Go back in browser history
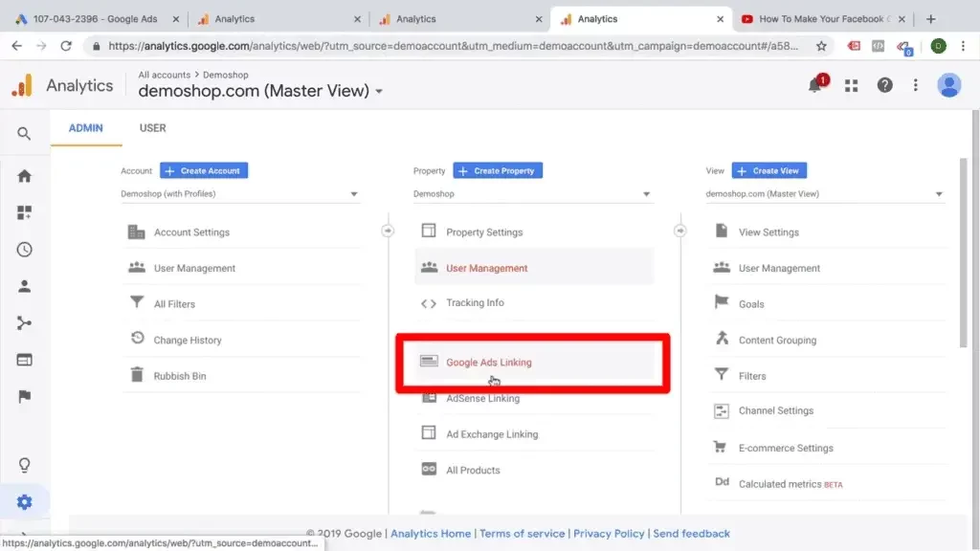Viewport: 980px width, 551px height. [17, 46]
